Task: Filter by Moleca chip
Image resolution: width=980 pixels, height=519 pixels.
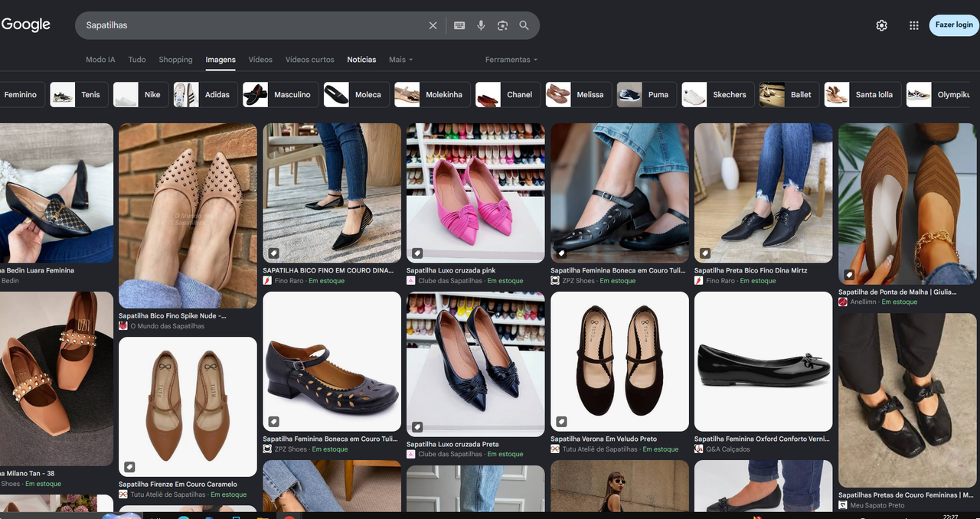Action: 356,95
